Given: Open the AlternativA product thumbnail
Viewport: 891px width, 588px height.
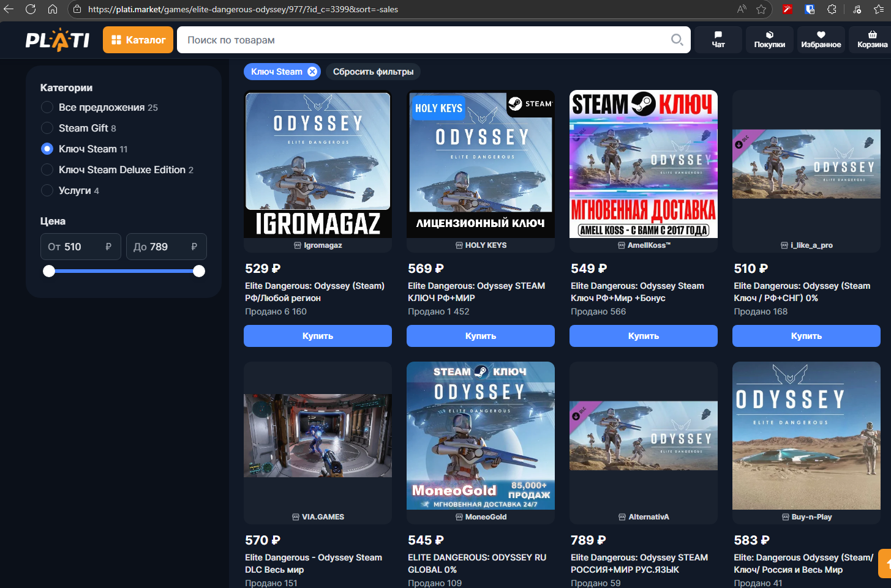Looking at the screenshot, I should [644, 436].
